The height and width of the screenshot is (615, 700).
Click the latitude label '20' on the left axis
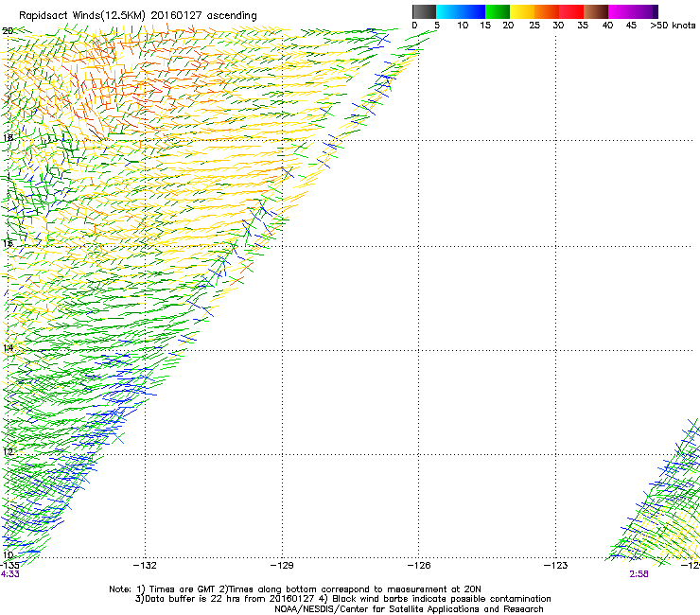tap(8, 31)
